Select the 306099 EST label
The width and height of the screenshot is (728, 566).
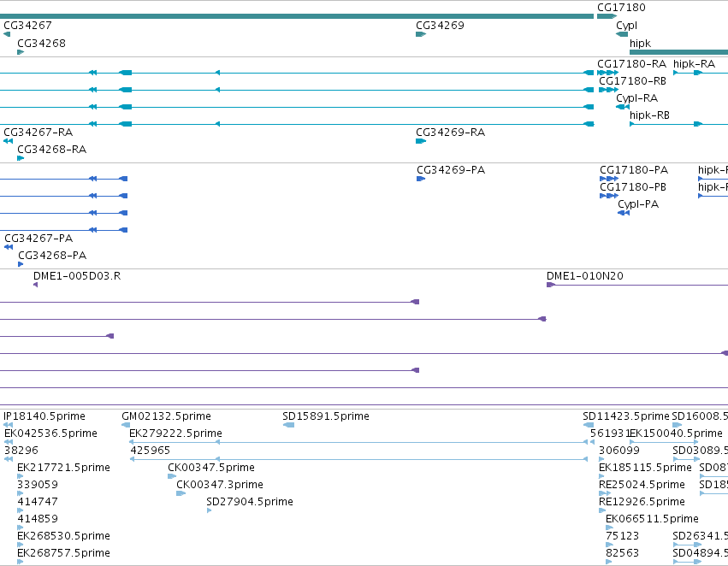pyautogui.click(x=619, y=451)
